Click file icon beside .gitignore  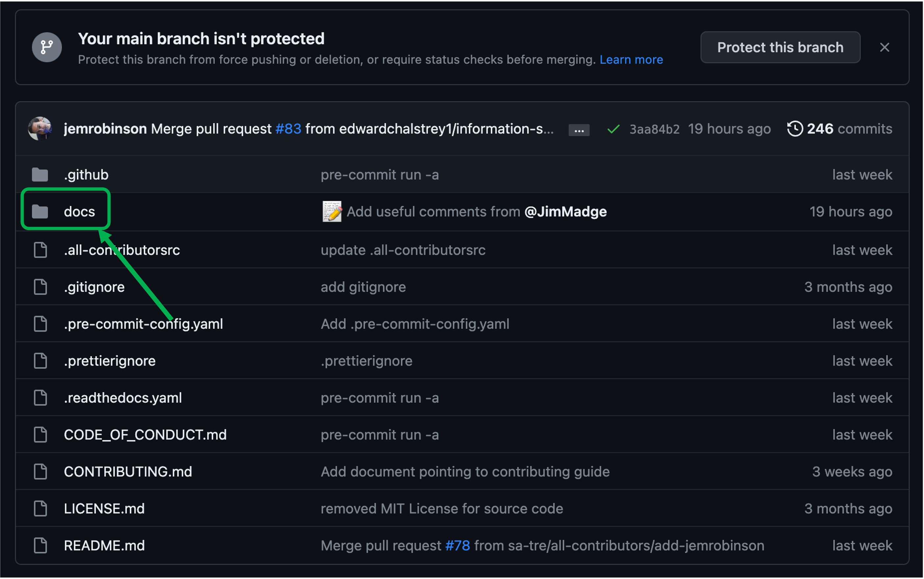pos(40,287)
